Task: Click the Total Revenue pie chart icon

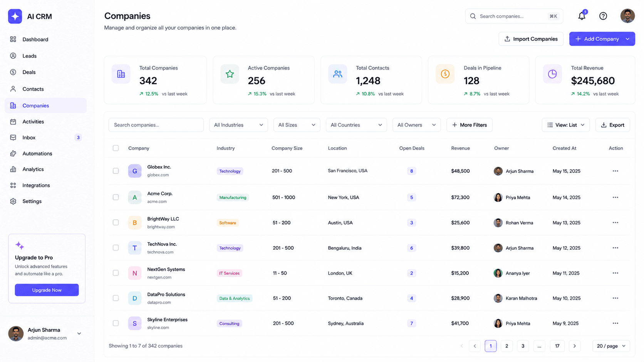Action: coord(552,74)
